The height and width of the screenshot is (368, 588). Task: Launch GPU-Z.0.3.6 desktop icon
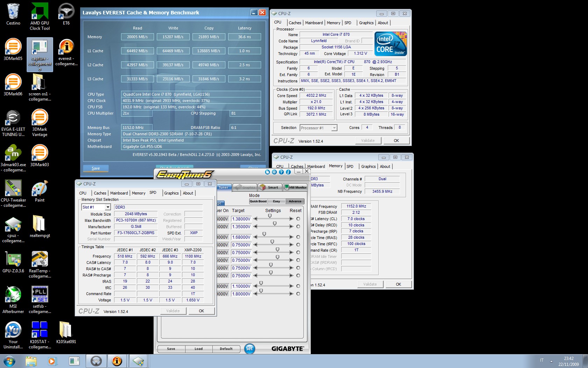point(13,262)
